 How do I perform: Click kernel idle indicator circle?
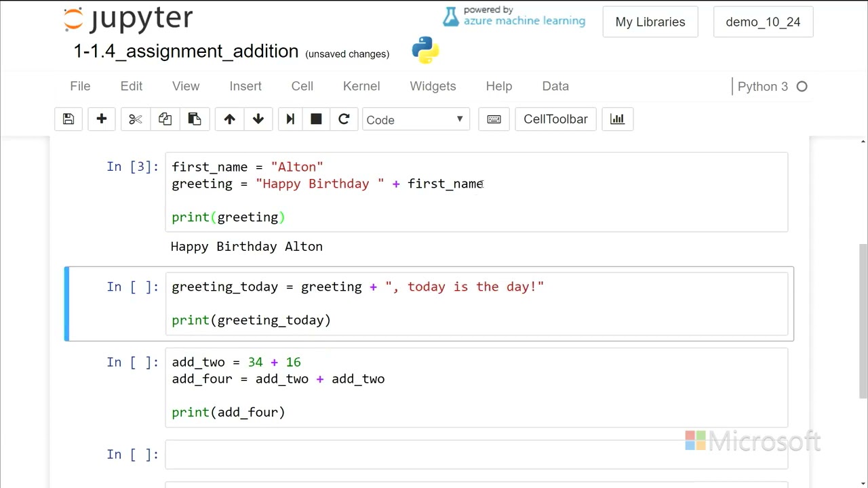tap(802, 87)
